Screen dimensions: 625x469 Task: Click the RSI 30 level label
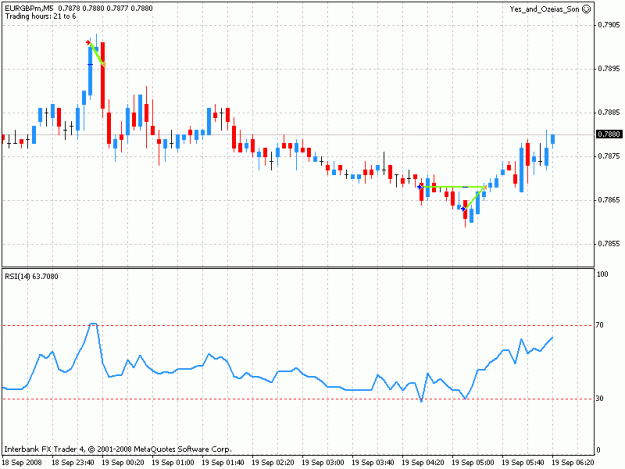pos(599,398)
